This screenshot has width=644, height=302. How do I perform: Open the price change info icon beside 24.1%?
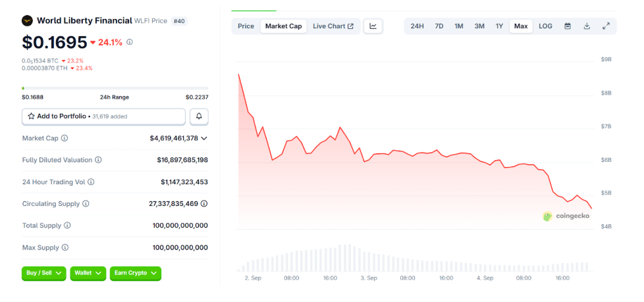coord(129,42)
